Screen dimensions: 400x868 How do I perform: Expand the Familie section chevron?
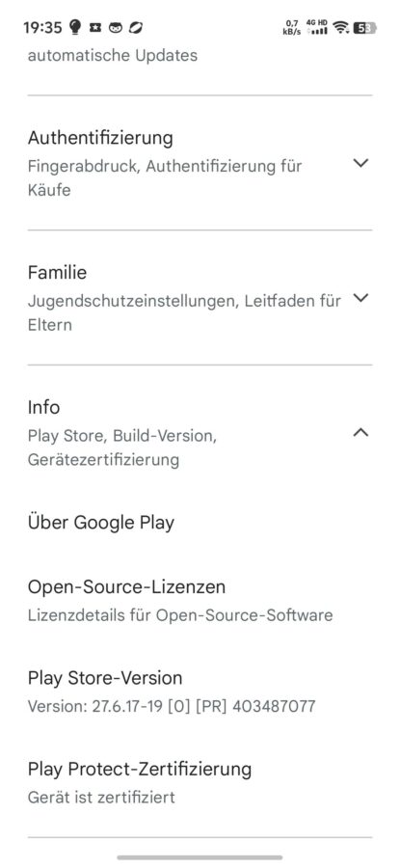[x=360, y=298]
